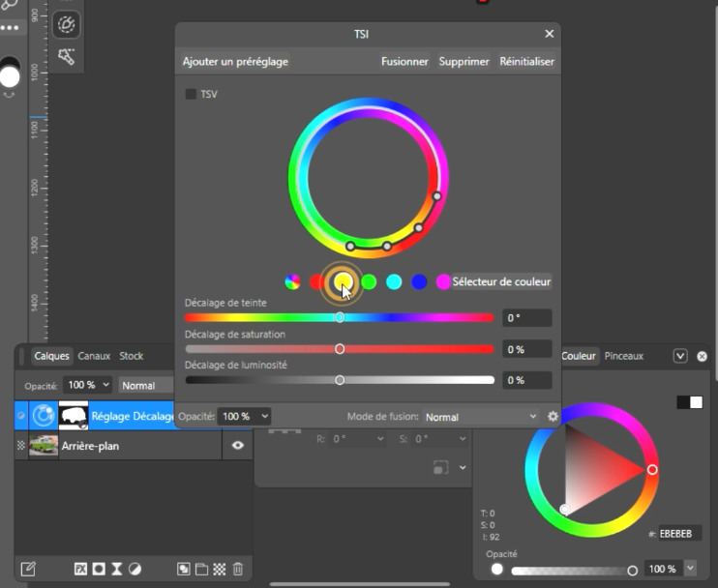Click the live filters hourglass icon
The width and height of the screenshot is (718, 588).
coord(116,569)
